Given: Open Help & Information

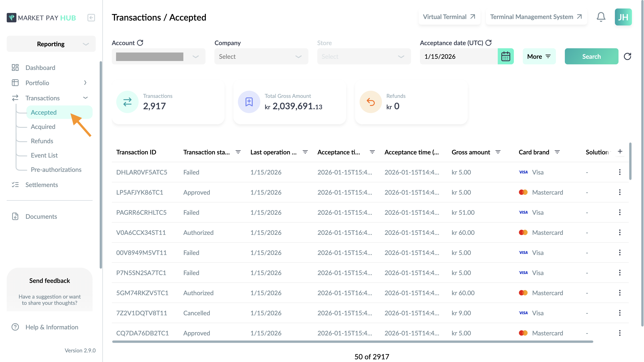Looking at the screenshot, I should point(52,327).
